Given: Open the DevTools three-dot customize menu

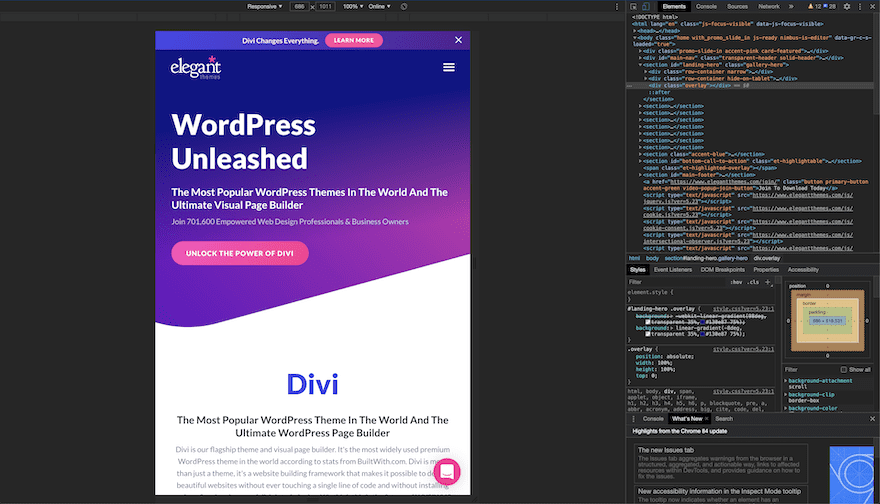Looking at the screenshot, I should [x=860, y=6].
